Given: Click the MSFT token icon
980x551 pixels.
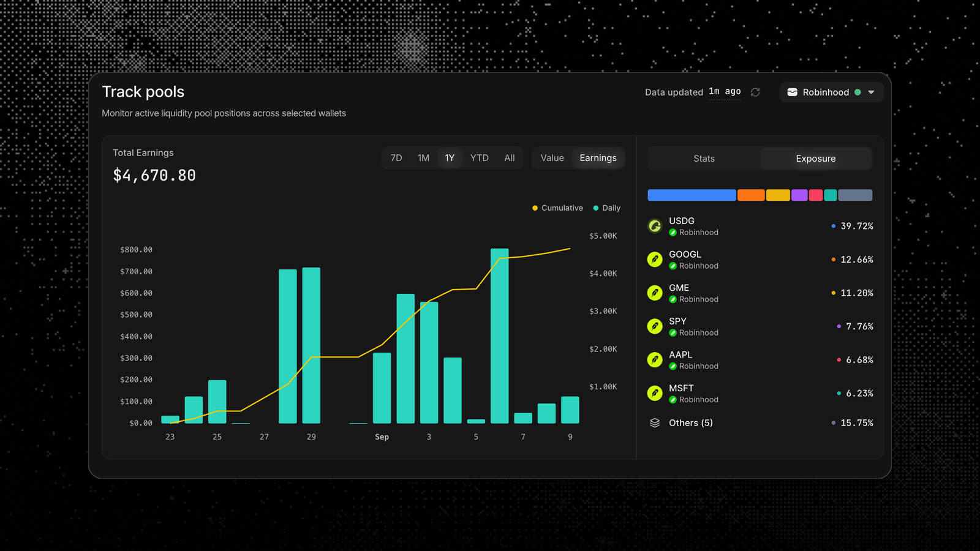Looking at the screenshot, I should pyautogui.click(x=655, y=393).
